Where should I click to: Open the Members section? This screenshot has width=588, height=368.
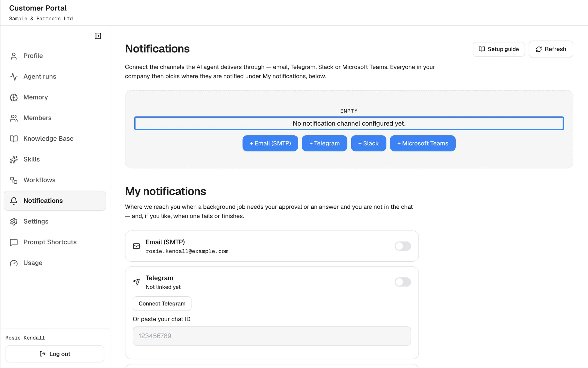coord(55,118)
